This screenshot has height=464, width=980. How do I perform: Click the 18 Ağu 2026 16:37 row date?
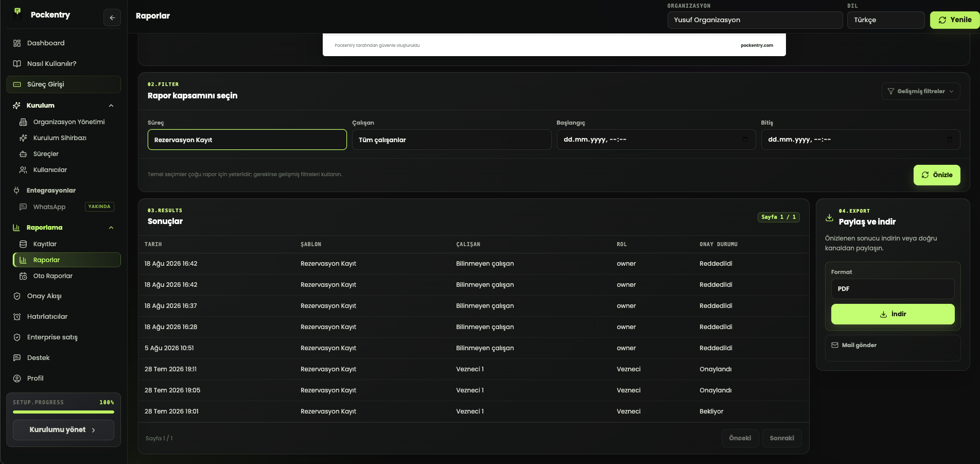coord(171,306)
